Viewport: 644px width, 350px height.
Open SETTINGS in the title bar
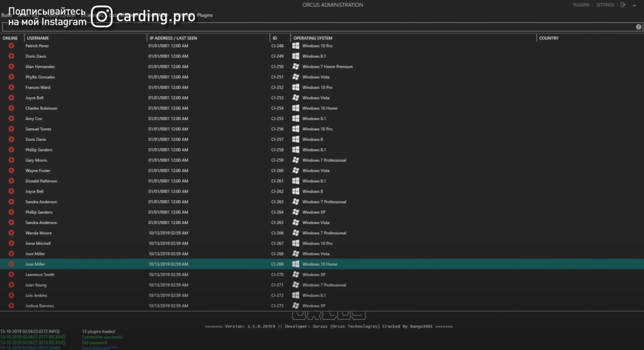point(605,5)
